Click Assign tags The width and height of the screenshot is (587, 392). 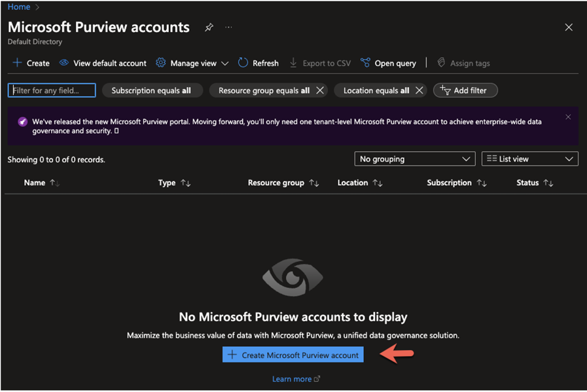463,63
